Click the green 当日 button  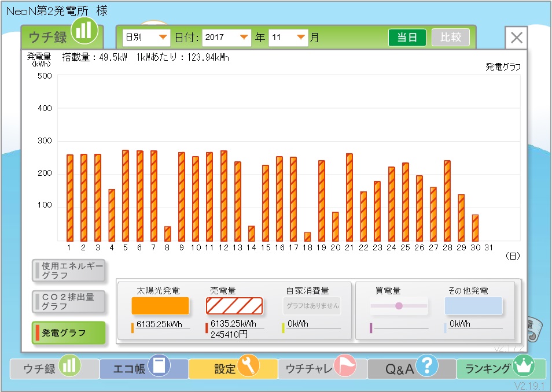click(x=407, y=38)
